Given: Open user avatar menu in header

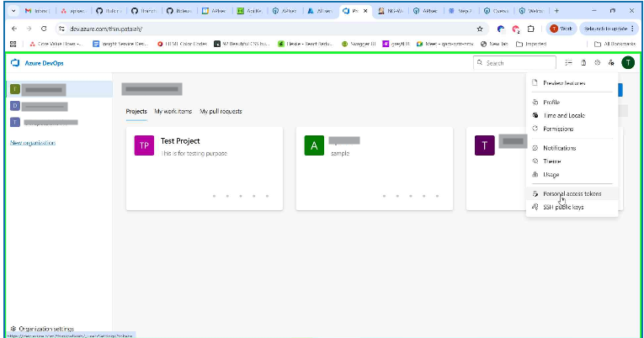Looking at the screenshot, I should point(627,62).
